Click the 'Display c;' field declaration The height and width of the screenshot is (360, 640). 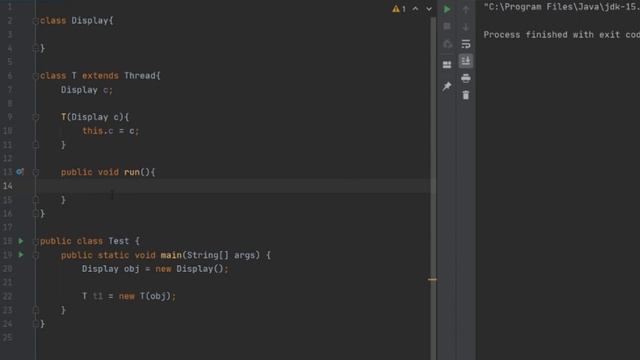pyautogui.click(x=87, y=90)
